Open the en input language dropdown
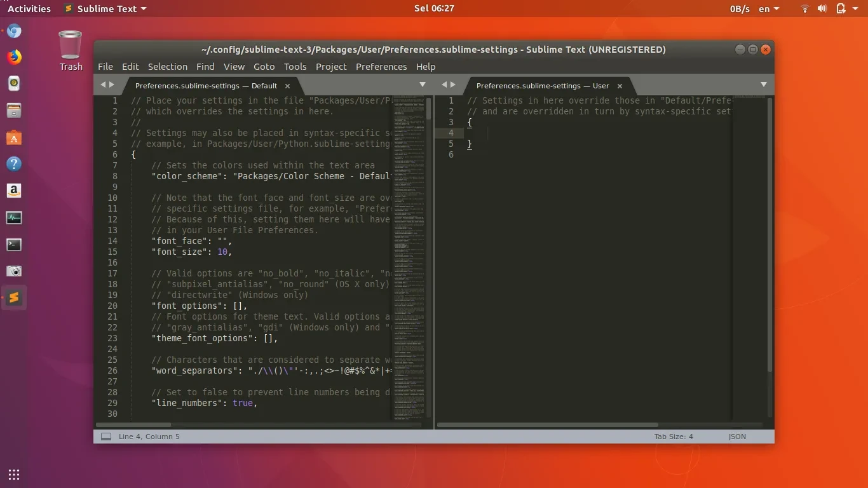The width and height of the screenshot is (868, 488). [x=769, y=9]
